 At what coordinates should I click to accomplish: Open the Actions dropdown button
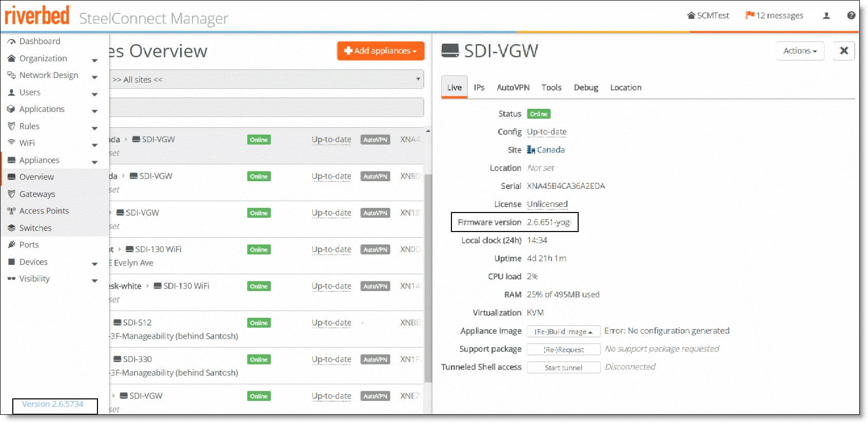[x=800, y=51]
